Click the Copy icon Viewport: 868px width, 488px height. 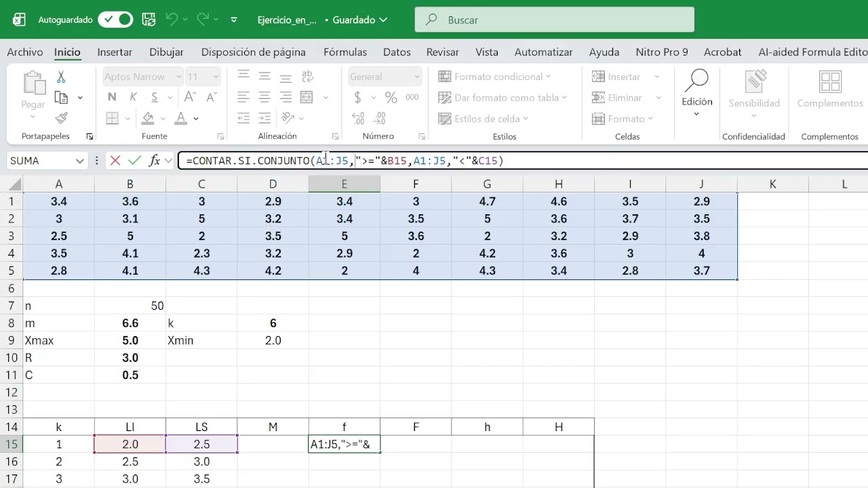tap(61, 98)
